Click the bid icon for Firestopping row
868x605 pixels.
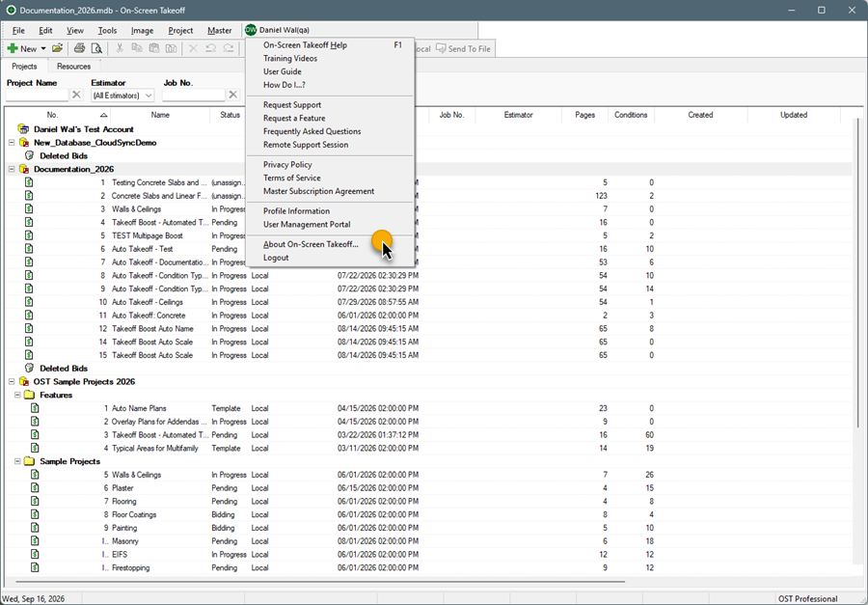click(35, 568)
